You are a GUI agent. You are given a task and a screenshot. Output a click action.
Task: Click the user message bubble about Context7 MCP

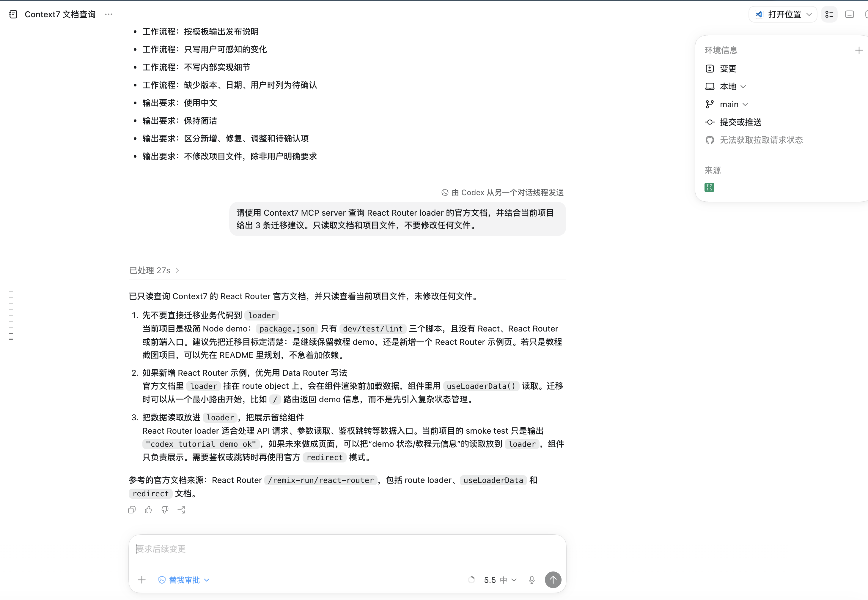(398, 219)
